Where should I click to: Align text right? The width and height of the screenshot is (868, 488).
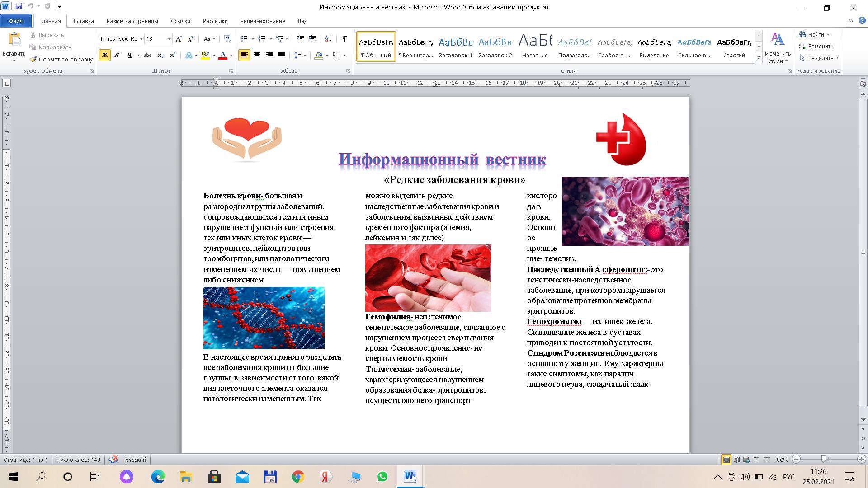[x=269, y=55]
